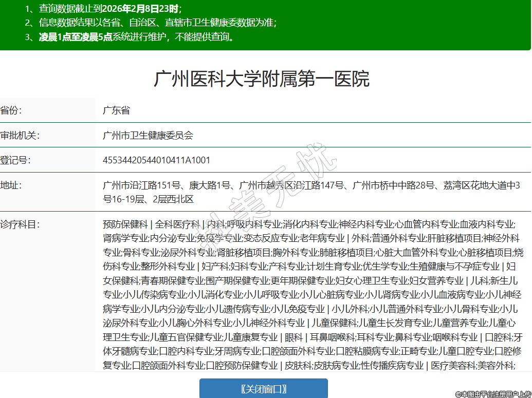Click the 广州市卫生健康委员会 value text
This screenshot has height=398, width=532.
(x=148, y=136)
